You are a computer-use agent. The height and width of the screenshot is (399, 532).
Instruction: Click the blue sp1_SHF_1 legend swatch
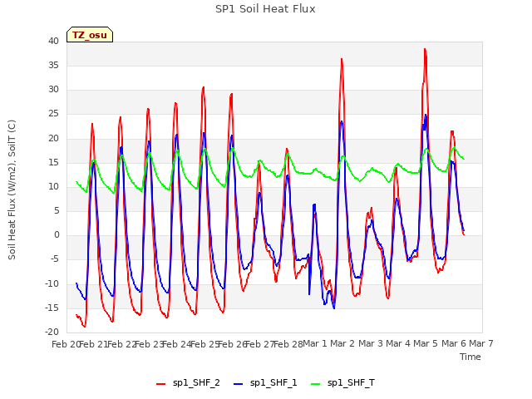coord(239,384)
